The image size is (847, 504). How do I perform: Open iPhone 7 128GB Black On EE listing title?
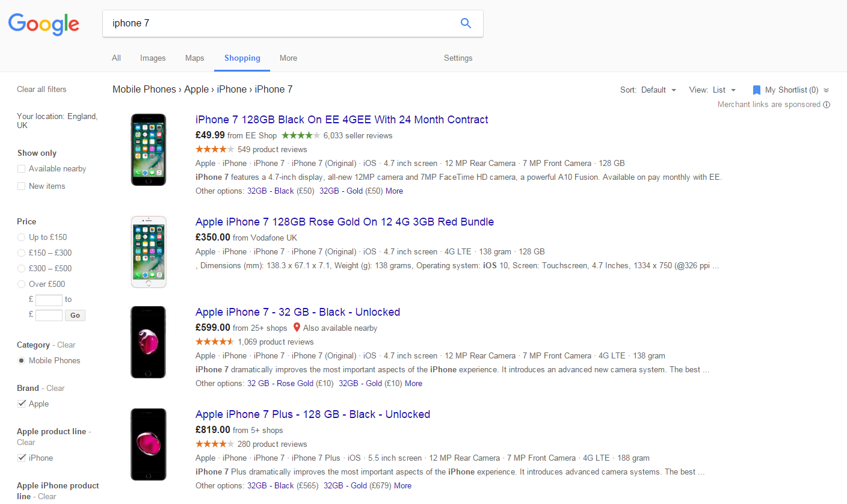(342, 120)
